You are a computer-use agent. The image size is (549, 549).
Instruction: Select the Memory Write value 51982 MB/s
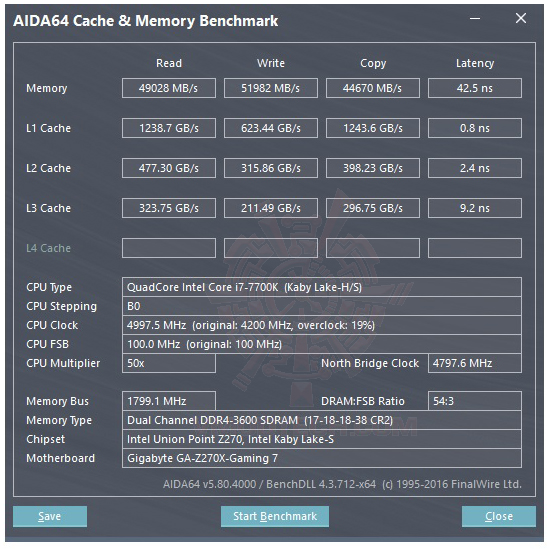pyautogui.click(x=271, y=88)
